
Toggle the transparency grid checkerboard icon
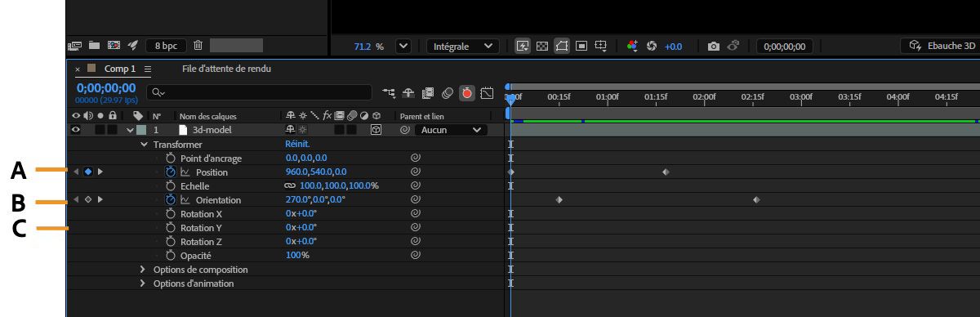point(541,47)
